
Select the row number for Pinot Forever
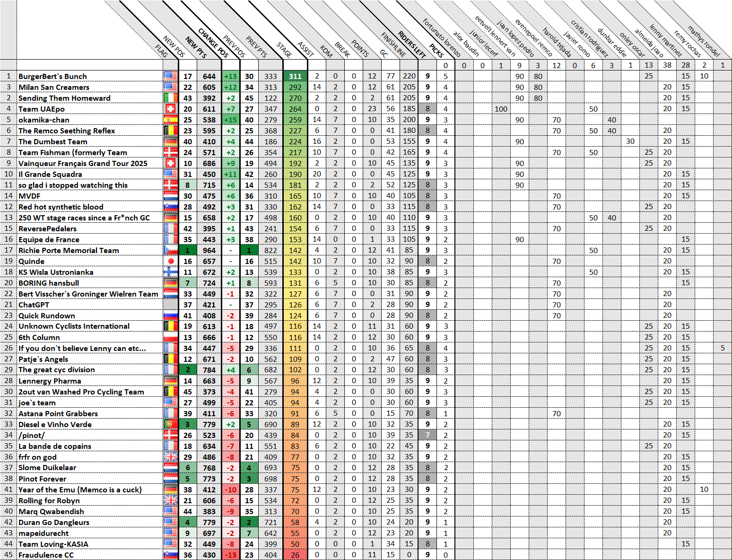9,478
